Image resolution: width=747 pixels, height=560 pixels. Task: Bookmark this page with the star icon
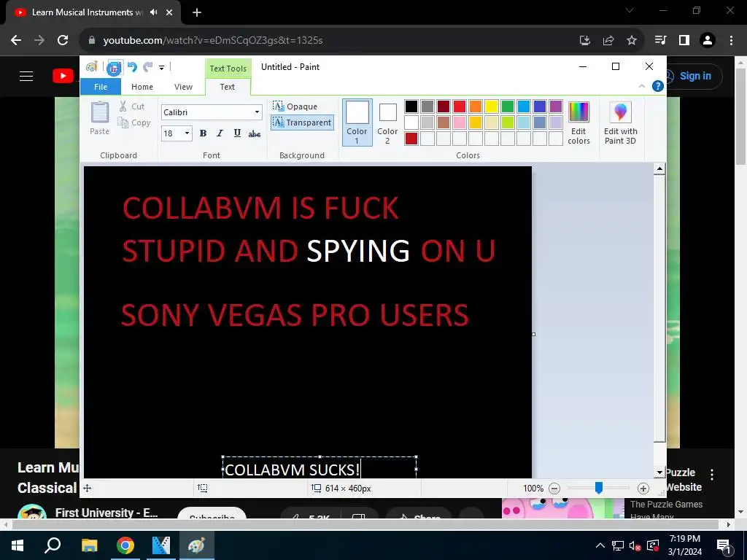(632, 41)
